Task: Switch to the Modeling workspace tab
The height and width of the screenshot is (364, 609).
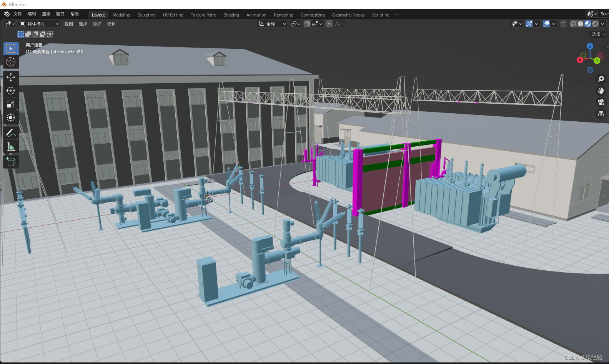Action: tap(121, 15)
